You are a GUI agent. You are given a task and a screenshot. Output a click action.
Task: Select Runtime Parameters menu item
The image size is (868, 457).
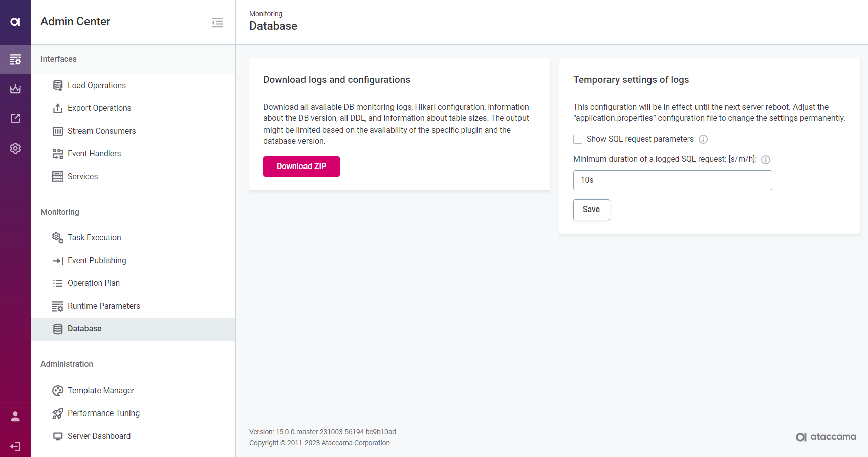tap(104, 306)
